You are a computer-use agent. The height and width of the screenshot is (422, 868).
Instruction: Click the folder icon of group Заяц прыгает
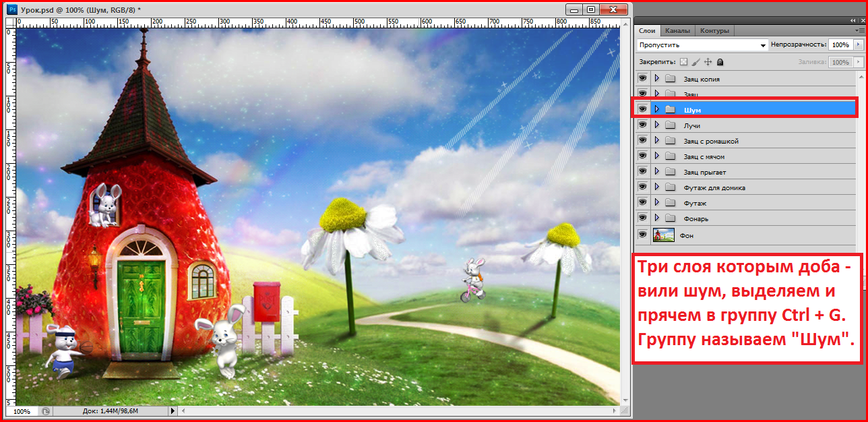click(670, 172)
